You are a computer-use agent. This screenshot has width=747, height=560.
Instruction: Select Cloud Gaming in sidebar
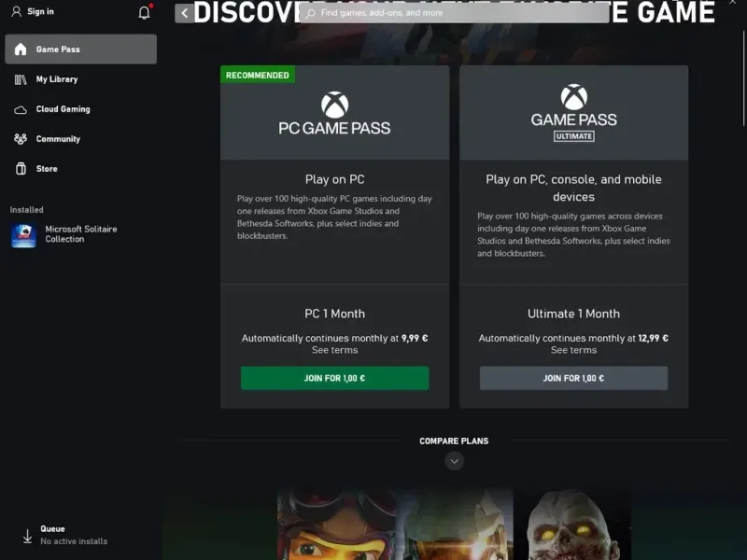pos(81,109)
